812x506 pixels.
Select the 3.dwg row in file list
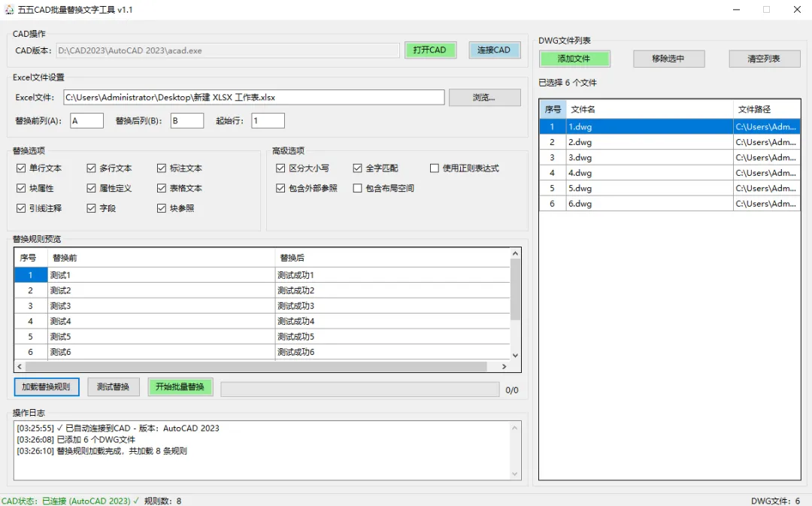point(670,157)
